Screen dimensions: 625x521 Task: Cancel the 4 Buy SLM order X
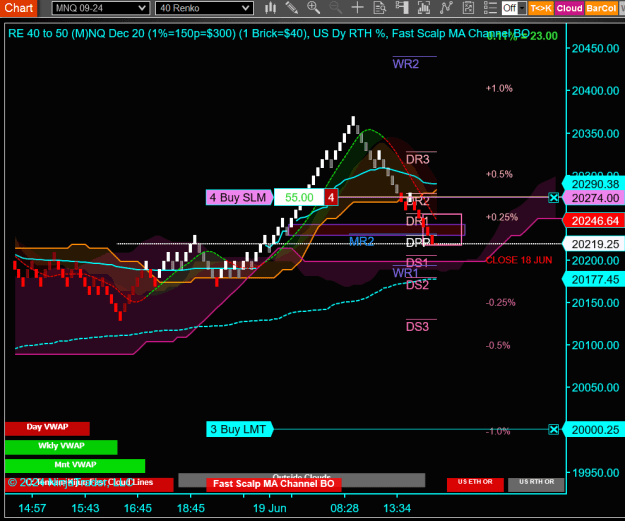coord(554,197)
